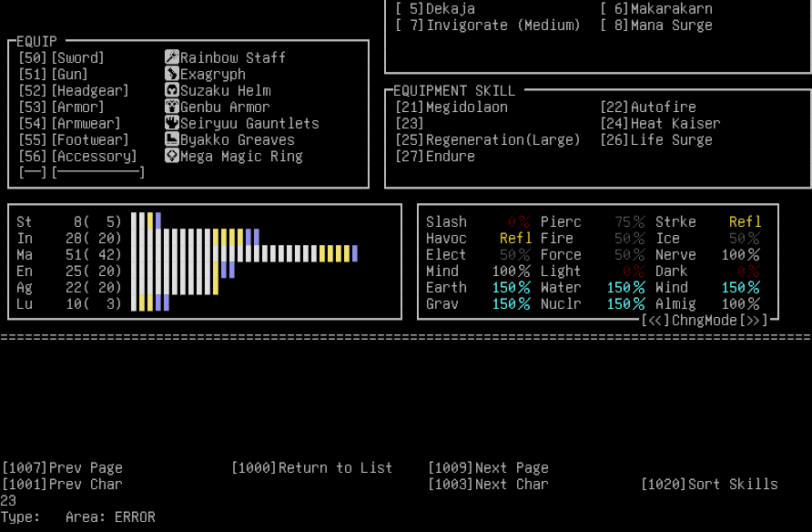Image resolution: width=812 pixels, height=532 pixels.
Task: Click the Byakko Greaves item name
Action: pyautogui.click(x=238, y=140)
